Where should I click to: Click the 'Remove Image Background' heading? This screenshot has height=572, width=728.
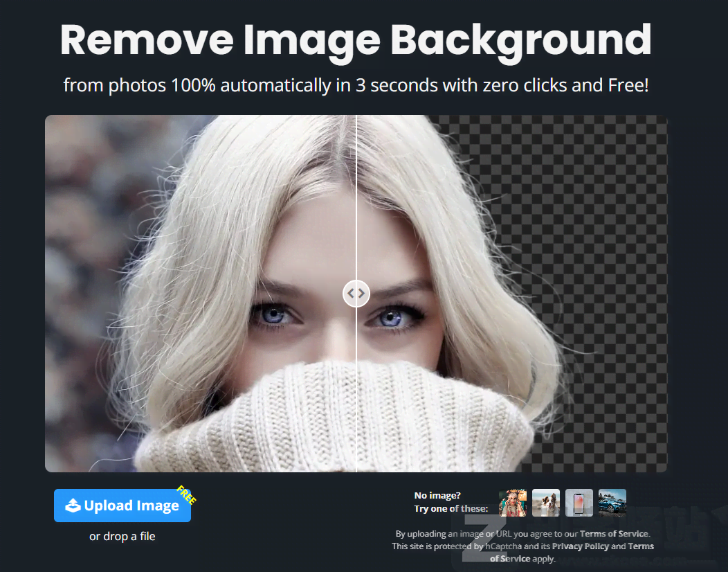(356, 40)
